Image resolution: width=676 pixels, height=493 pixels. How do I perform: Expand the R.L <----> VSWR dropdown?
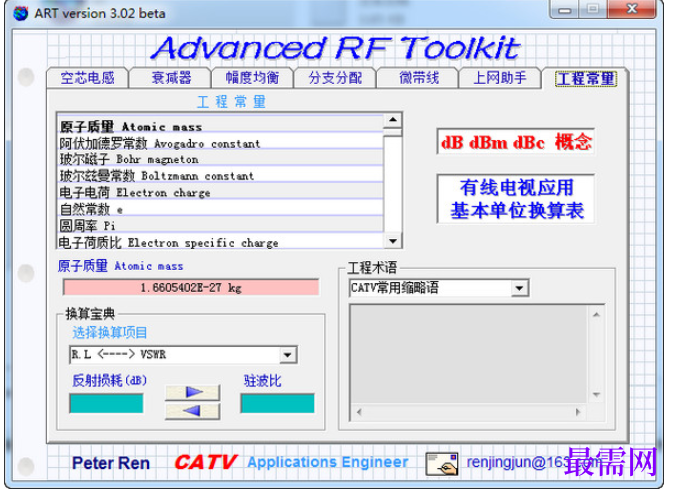coord(288,355)
